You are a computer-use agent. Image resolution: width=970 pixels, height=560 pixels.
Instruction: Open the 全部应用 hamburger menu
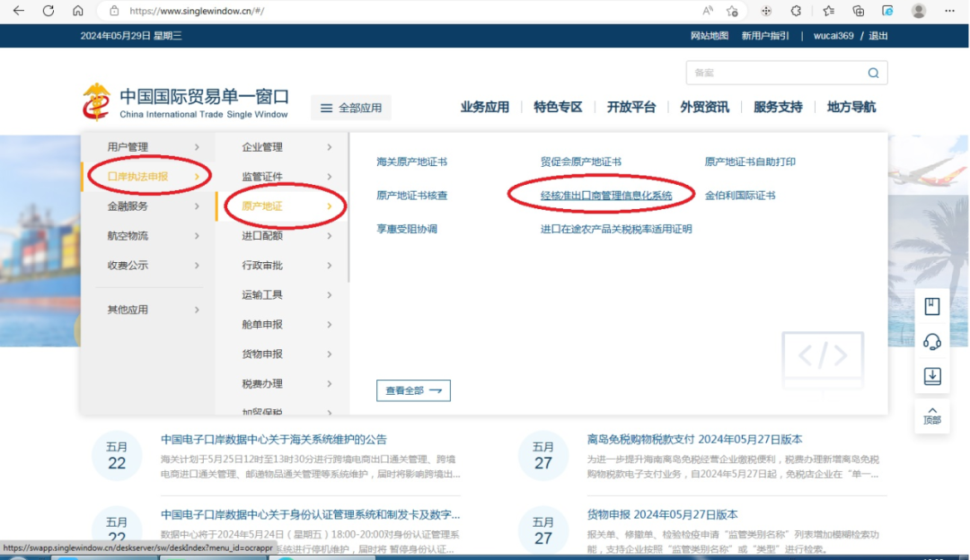(x=350, y=108)
